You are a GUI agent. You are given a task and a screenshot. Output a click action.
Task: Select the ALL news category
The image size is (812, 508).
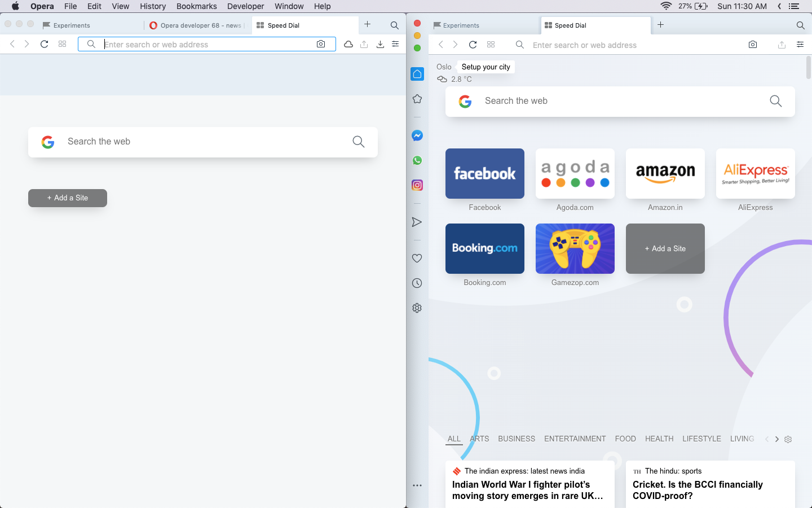[x=454, y=439]
